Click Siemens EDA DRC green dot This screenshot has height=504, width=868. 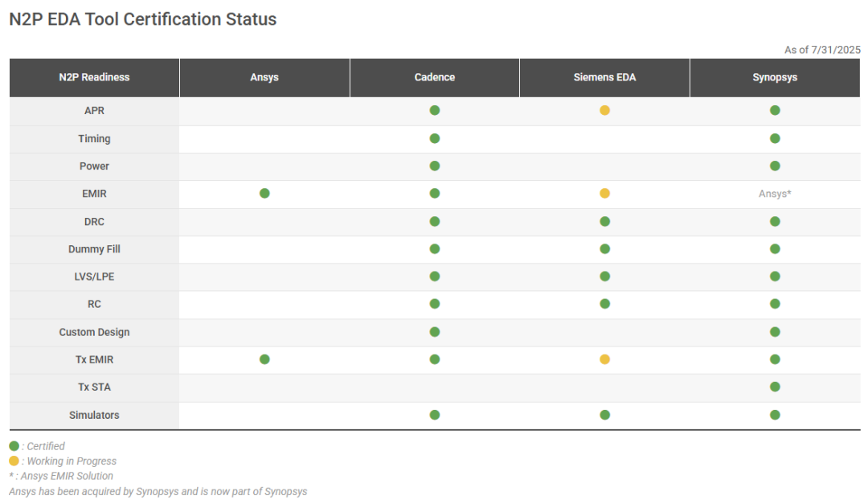tap(604, 221)
